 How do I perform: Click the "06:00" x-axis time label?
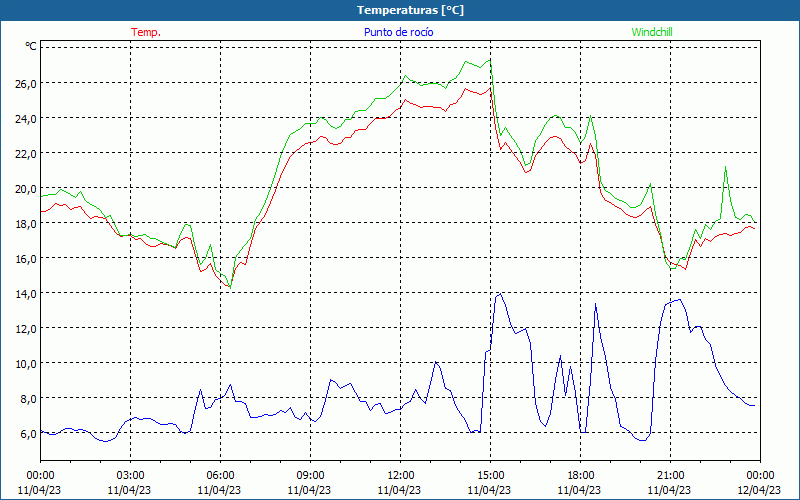click(220, 475)
